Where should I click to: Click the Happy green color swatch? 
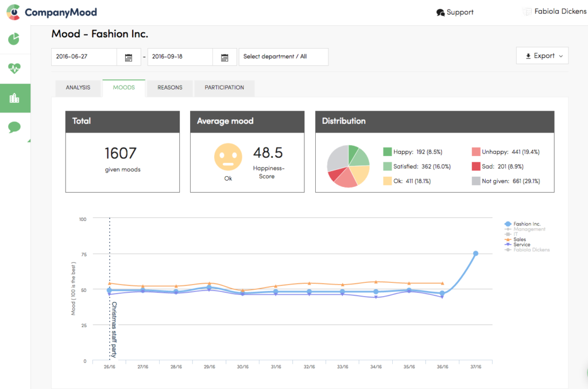coord(388,152)
